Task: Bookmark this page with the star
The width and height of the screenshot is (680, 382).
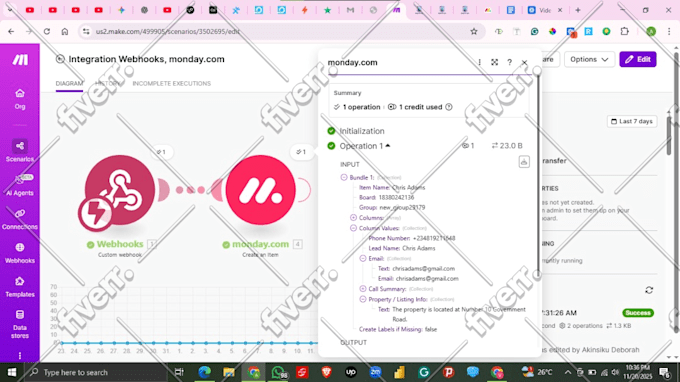Action: pos(474,31)
